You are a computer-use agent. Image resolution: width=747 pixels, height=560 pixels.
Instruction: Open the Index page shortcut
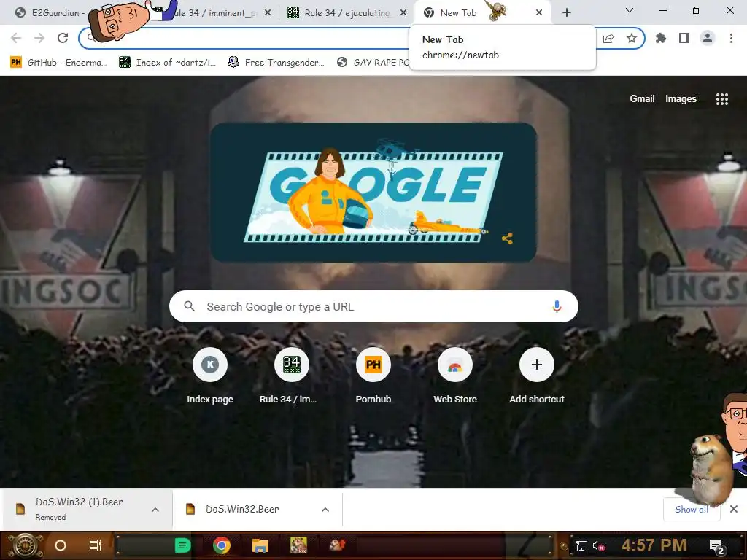click(x=210, y=376)
